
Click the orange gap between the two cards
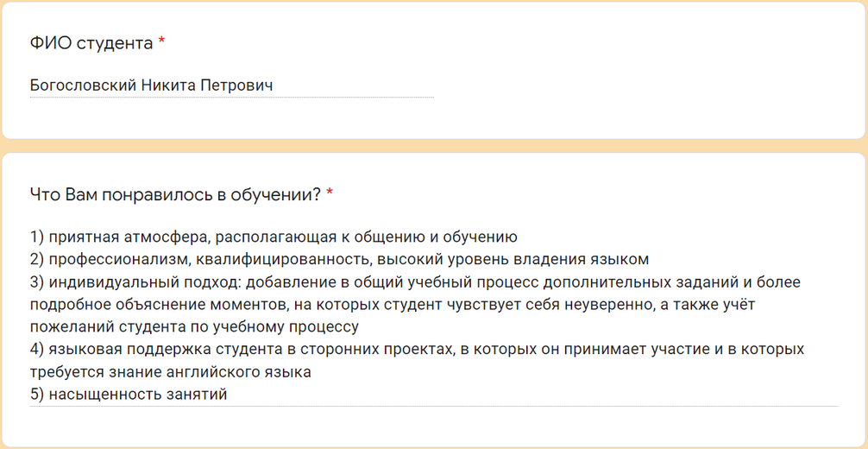[x=434, y=146]
